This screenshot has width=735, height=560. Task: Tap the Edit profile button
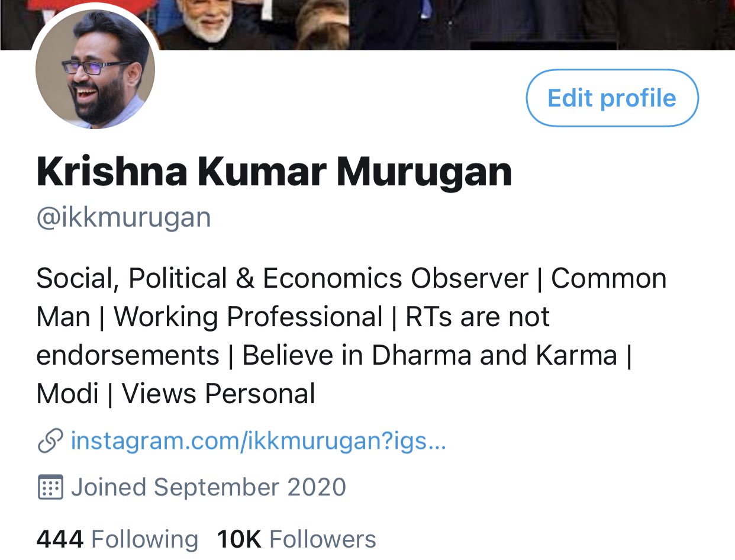point(612,98)
